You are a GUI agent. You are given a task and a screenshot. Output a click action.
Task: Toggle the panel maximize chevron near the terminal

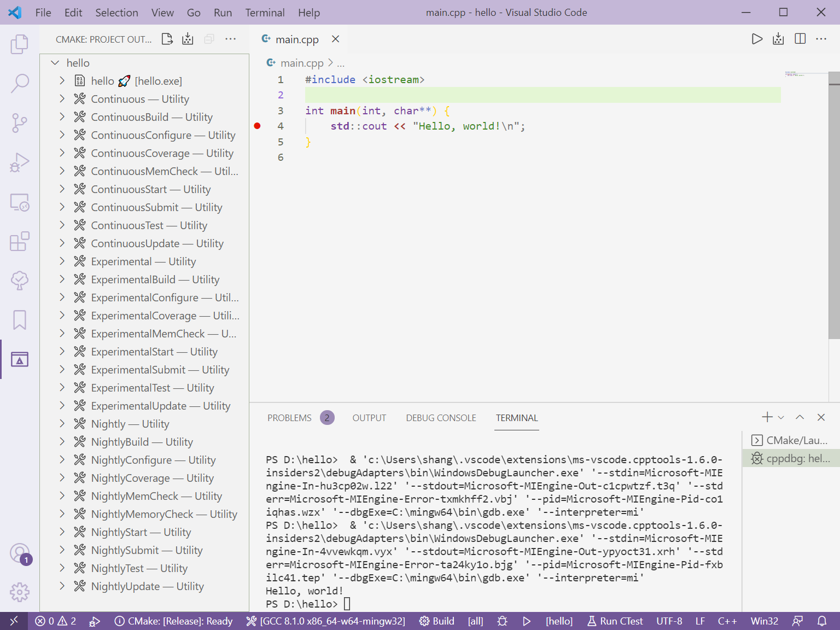coord(800,417)
